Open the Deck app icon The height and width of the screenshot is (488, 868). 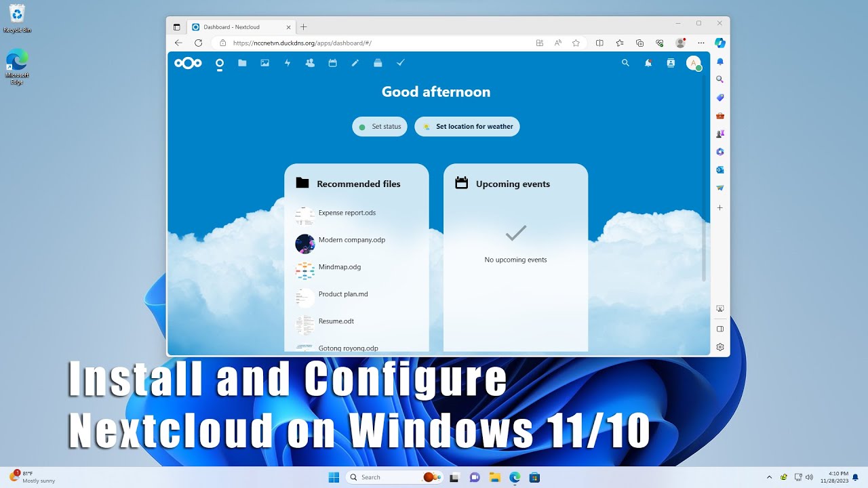click(x=378, y=63)
